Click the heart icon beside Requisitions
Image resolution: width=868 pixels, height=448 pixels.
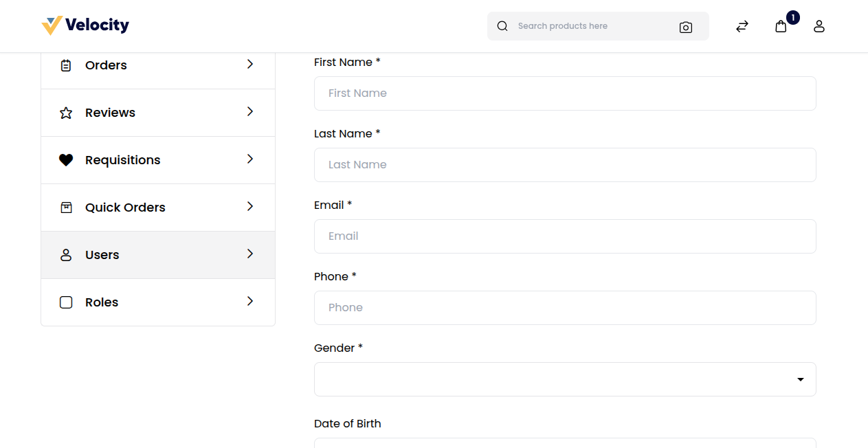[x=65, y=159]
